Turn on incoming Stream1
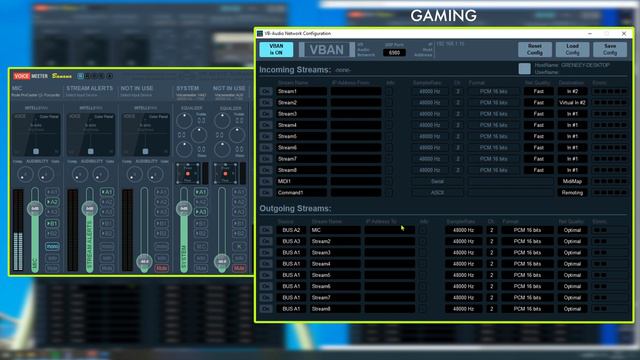The height and width of the screenshot is (360, 640). click(266, 91)
